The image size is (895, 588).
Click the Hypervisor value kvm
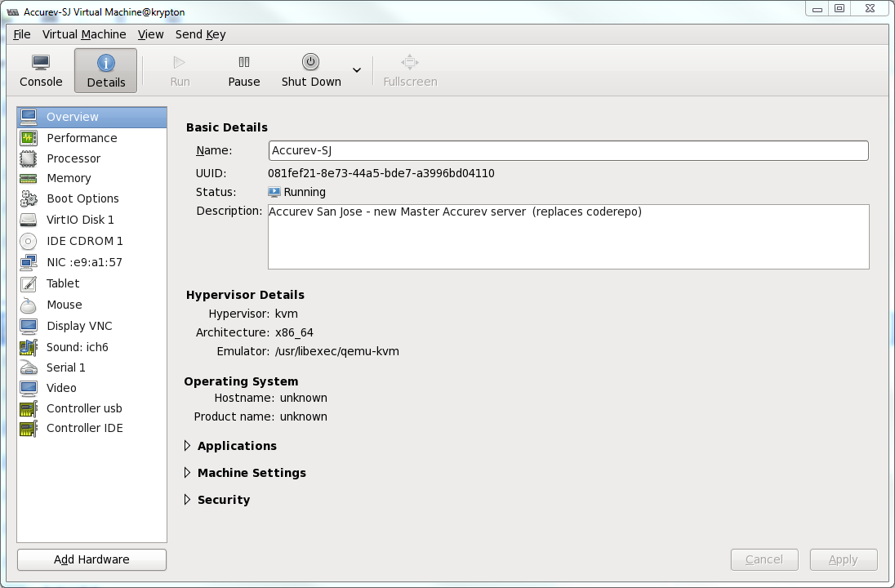(x=286, y=314)
